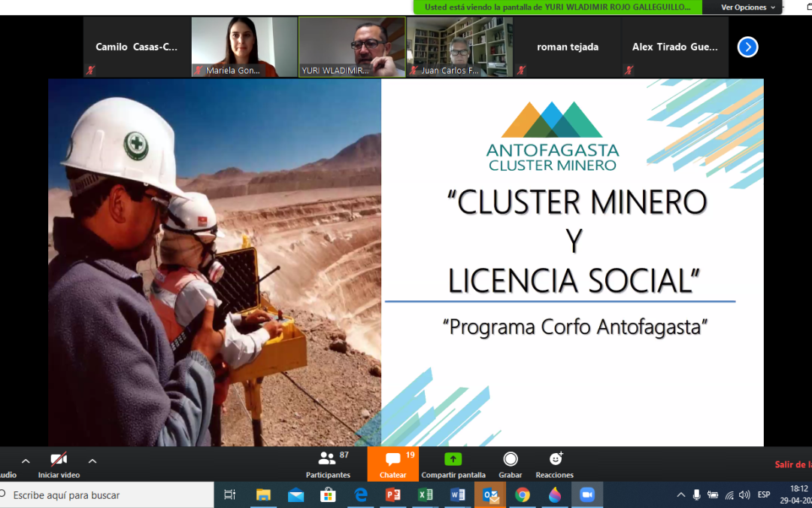Open Word from taskbar
This screenshot has width=812, height=508.
(457, 495)
